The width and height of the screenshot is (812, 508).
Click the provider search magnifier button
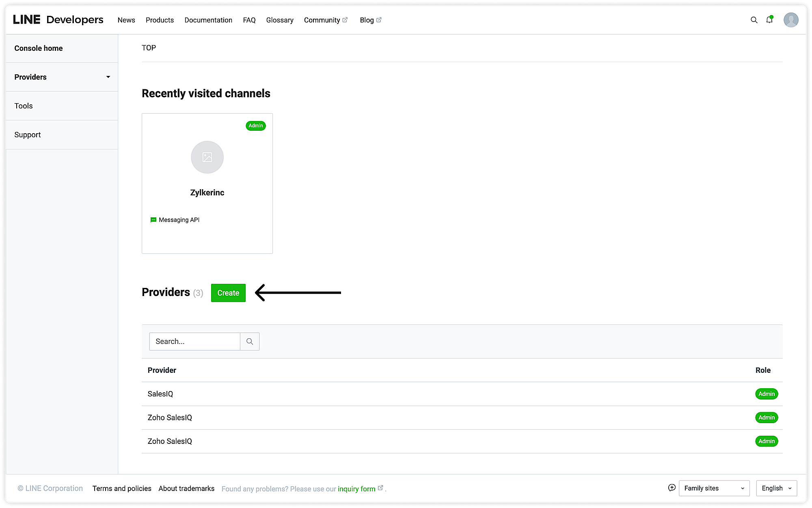pos(250,342)
